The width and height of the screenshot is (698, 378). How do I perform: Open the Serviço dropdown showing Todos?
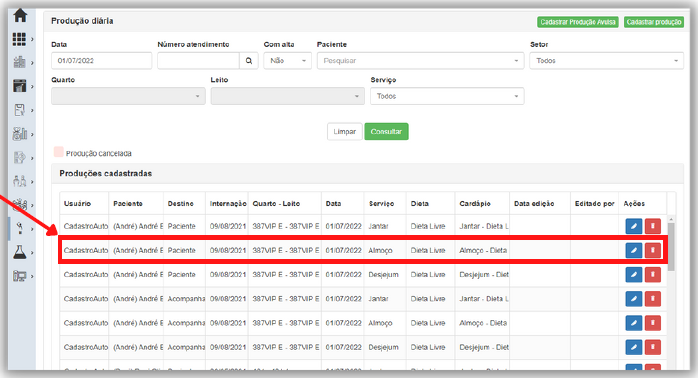(447, 96)
